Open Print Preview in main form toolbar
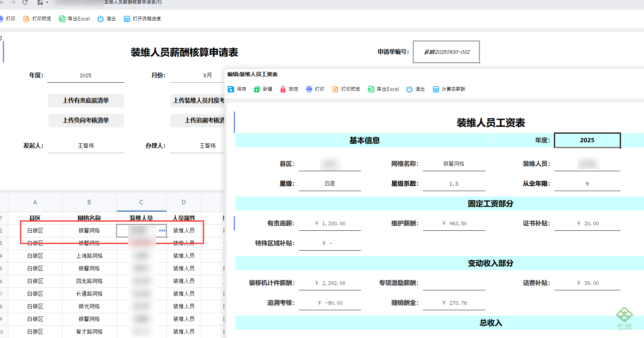Image resolution: width=644 pixels, height=338 pixels. click(37, 19)
